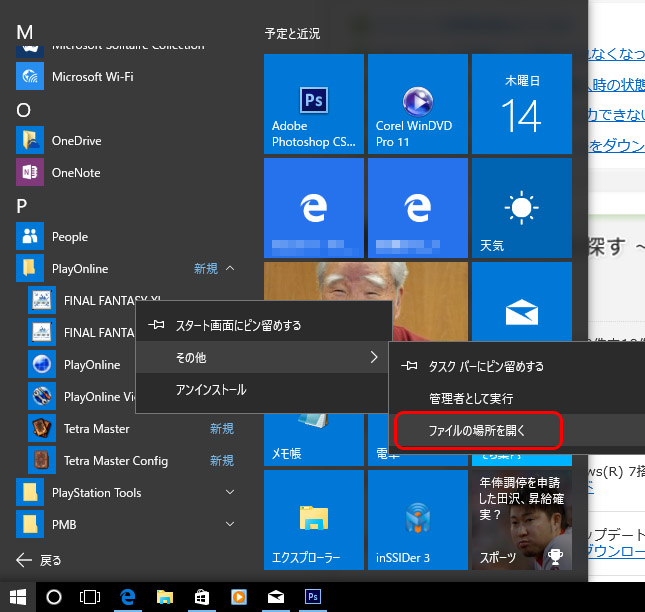Click the Tetra Master card icon
This screenshot has height=612, width=645.
(x=42, y=428)
